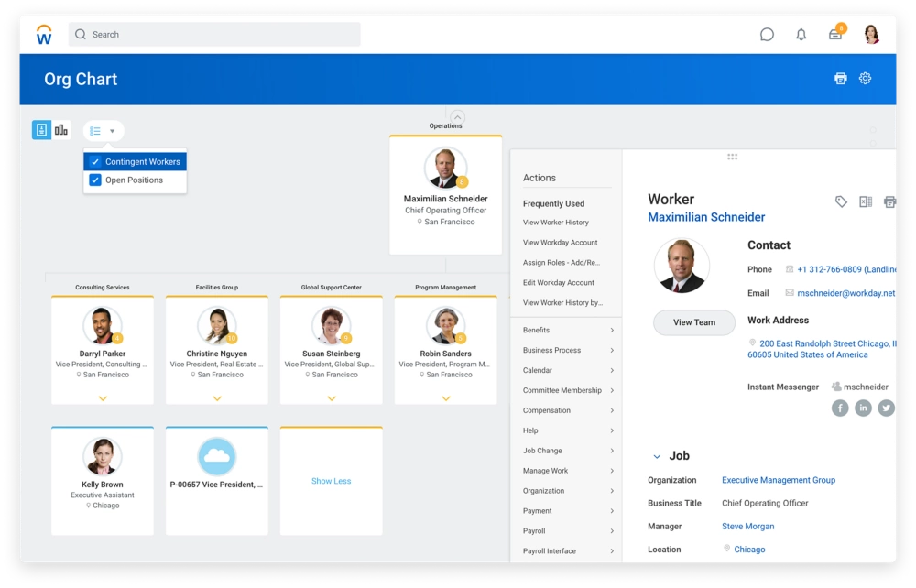916x588 pixels.
Task: Uncheck Contingent Workers checkbox
Action: tap(95, 162)
